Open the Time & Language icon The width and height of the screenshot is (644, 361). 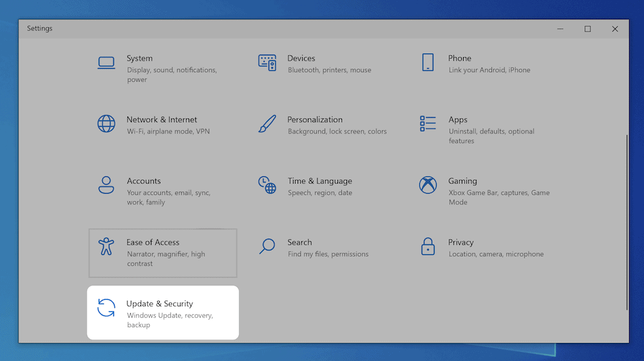coord(267,185)
